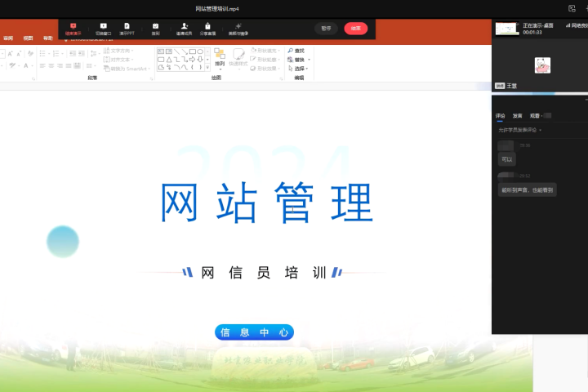Click the 排列 (Arrange) icon in ribbon
Screen dimensions: 588x392
point(220,56)
